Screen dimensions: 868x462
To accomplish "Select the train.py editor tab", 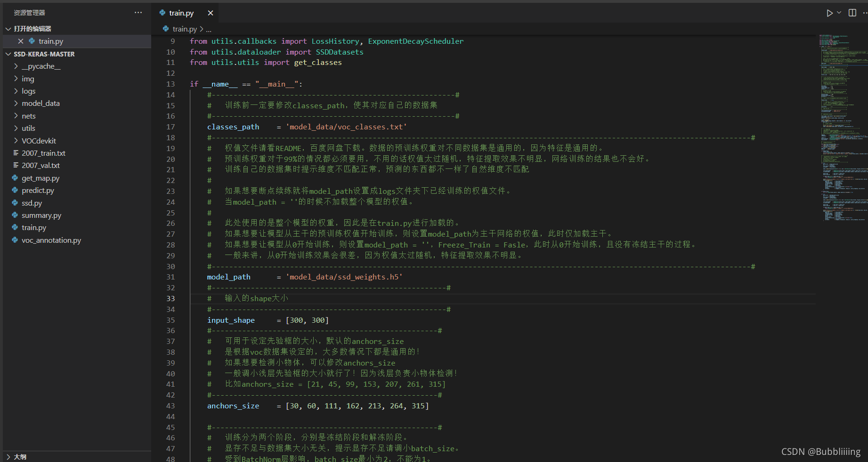I will click(186, 13).
